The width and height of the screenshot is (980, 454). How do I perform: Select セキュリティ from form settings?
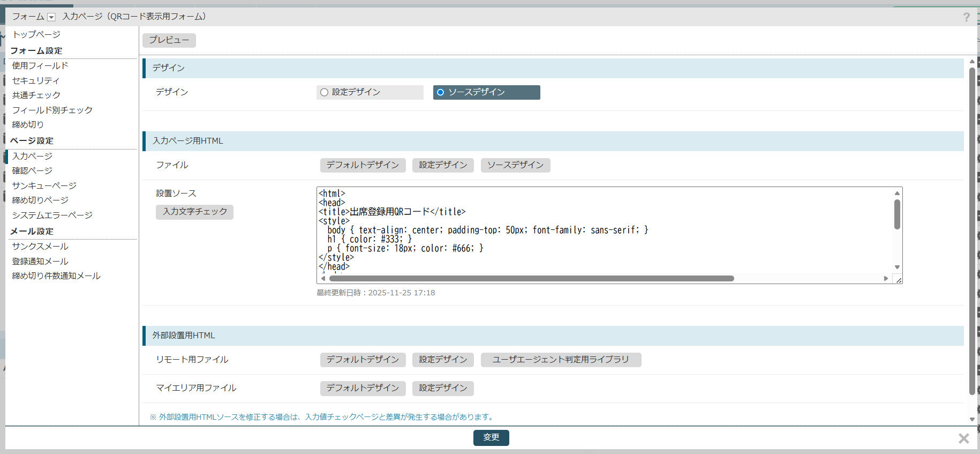pos(36,80)
